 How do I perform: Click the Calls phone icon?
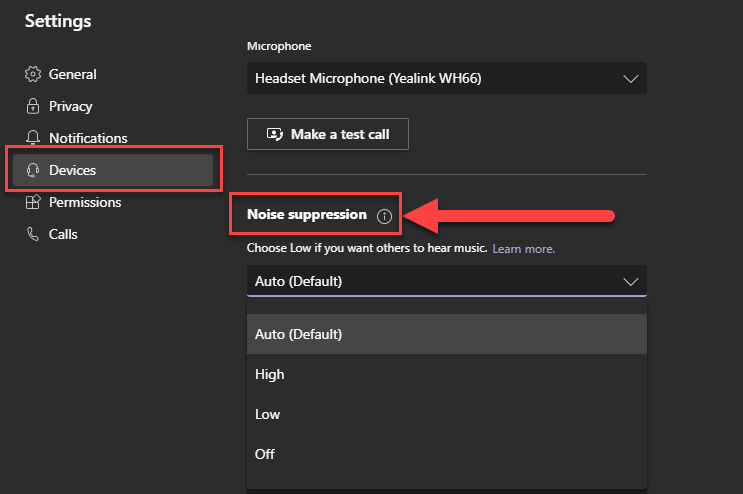pyautogui.click(x=33, y=234)
